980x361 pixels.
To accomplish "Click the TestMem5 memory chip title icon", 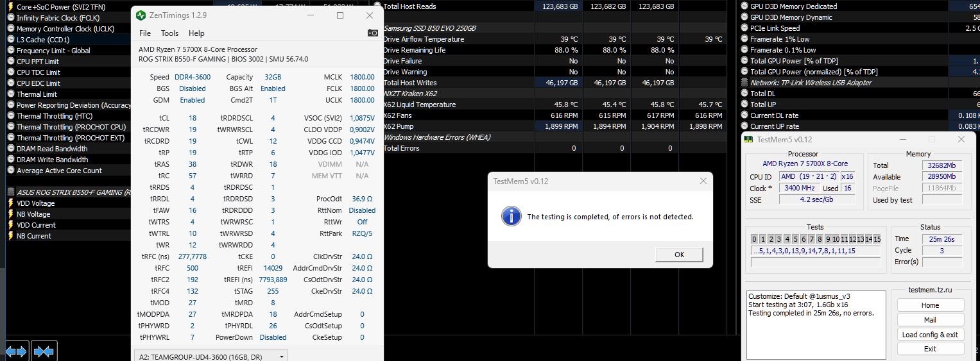I will [x=749, y=139].
